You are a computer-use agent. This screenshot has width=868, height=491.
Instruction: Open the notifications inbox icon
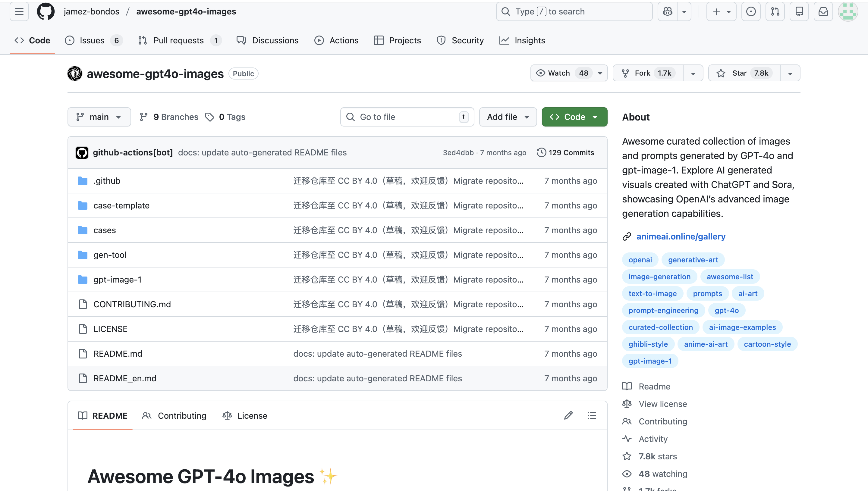(823, 11)
